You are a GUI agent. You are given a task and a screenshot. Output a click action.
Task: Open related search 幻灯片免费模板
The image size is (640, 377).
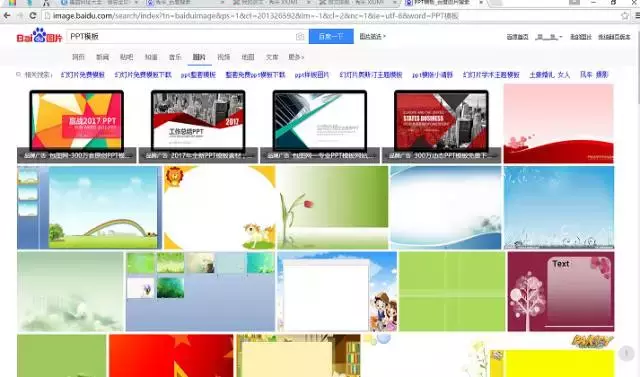[x=83, y=75]
